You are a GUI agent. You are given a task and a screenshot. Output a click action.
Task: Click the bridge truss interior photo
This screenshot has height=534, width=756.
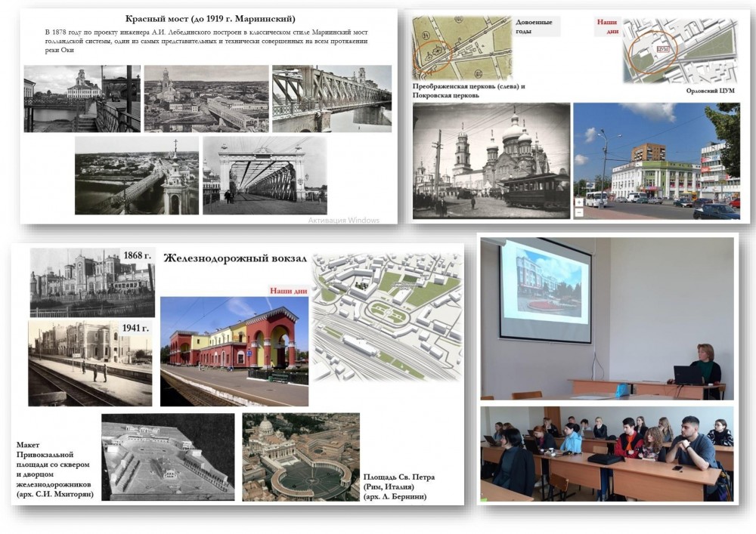(265, 175)
